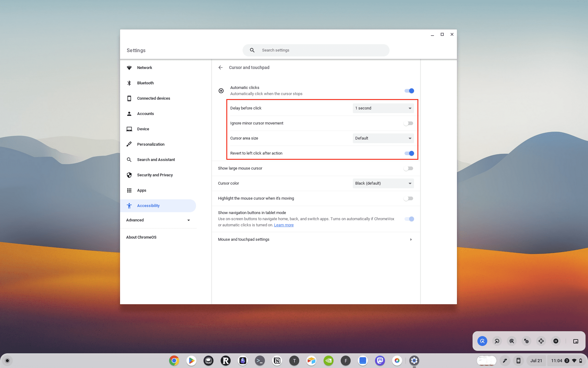Open the Cursor area size dropdown
Viewport: 588px width, 368px height.
click(x=383, y=138)
